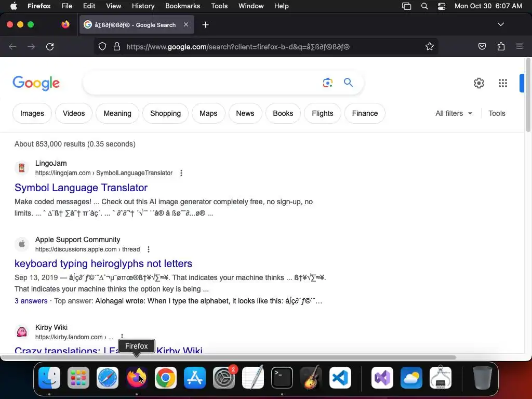Click the Stage Manager menu bar icon
The width and height of the screenshot is (532, 399).
tap(406, 6)
